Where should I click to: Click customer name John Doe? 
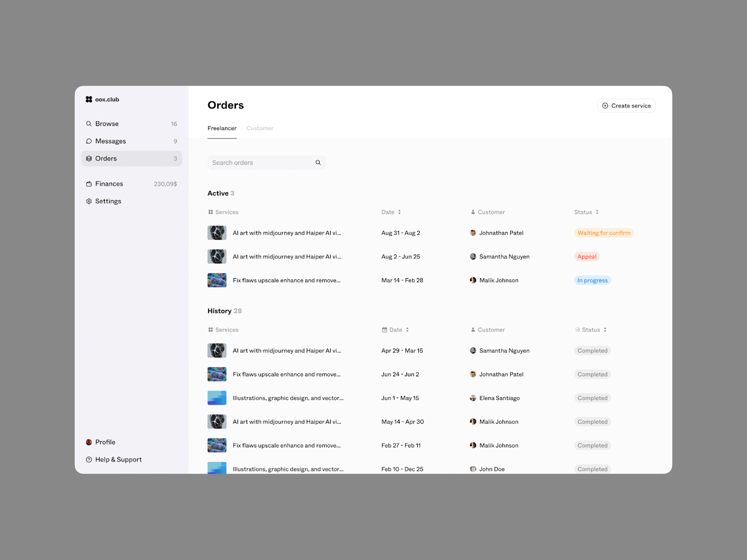(x=492, y=469)
